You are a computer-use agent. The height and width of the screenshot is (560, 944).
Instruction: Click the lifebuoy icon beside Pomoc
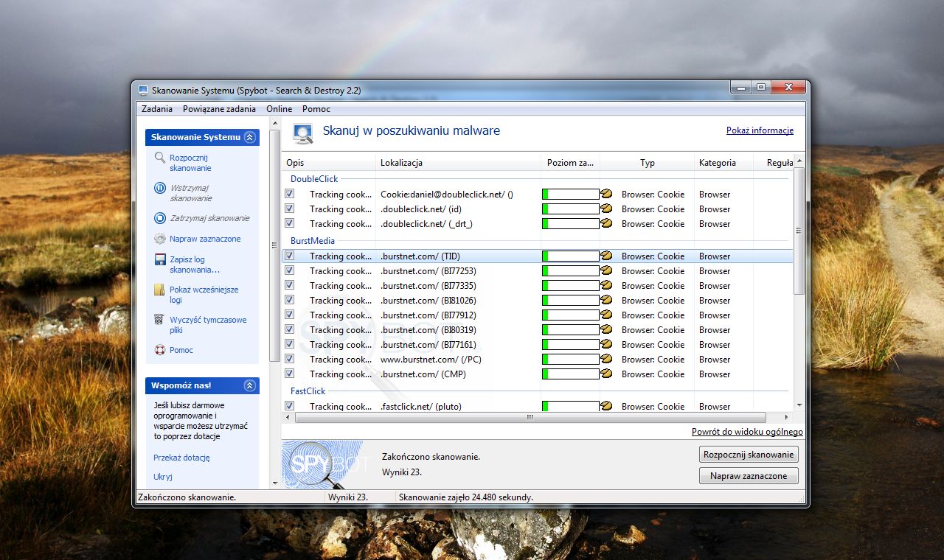(160, 350)
